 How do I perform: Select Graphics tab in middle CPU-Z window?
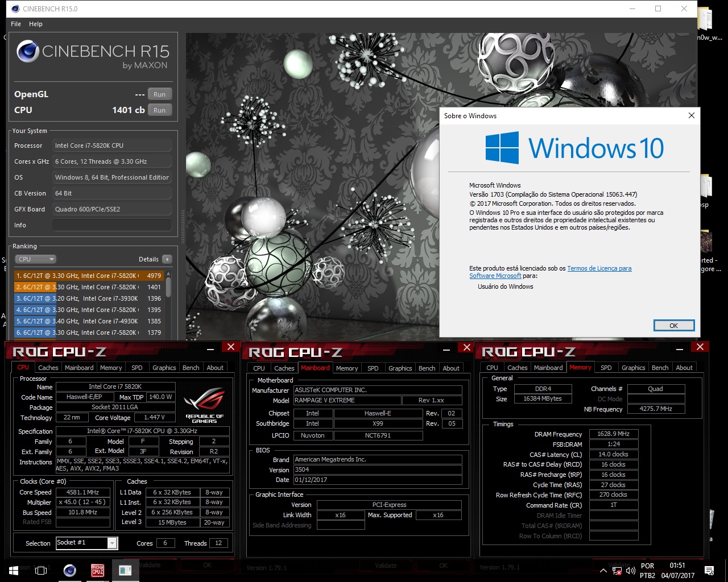point(400,368)
